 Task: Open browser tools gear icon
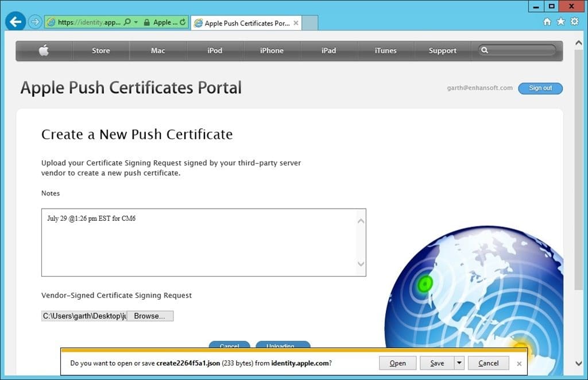(x=574, y=21)
